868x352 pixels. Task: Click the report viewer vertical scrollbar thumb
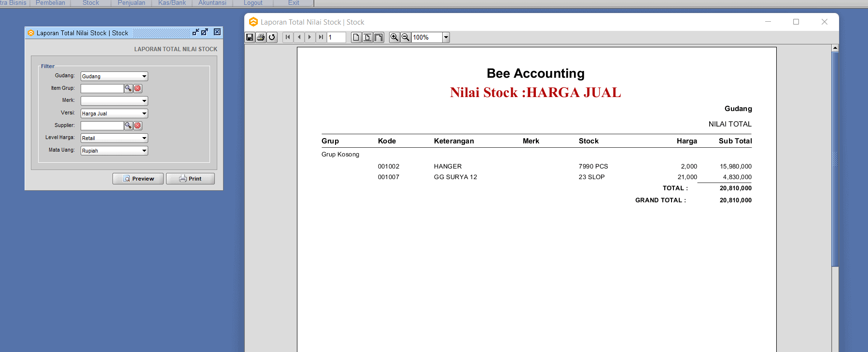(835, 159)
